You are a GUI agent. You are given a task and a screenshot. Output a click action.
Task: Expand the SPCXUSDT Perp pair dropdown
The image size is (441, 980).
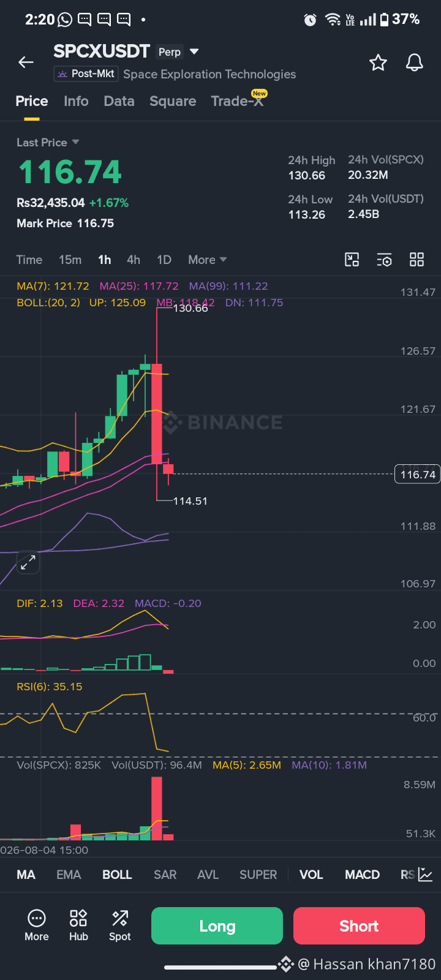194,52
